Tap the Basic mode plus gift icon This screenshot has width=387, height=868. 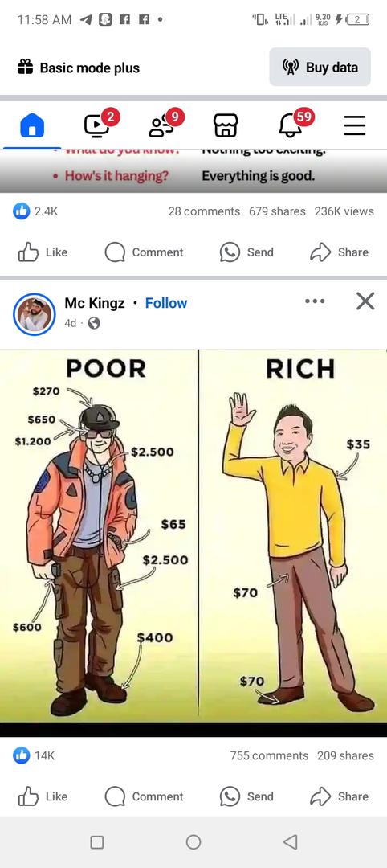point(25,68)
